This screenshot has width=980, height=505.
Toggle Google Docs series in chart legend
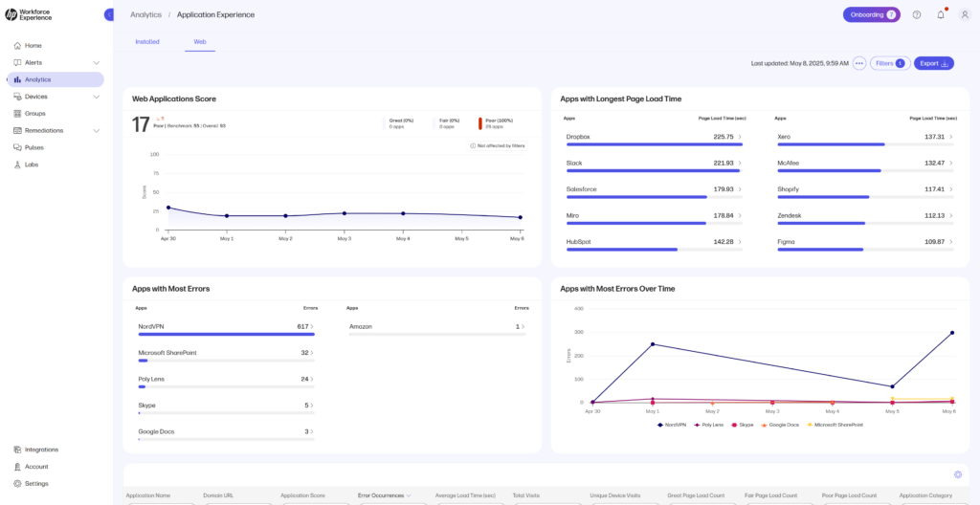pos(779,425)
